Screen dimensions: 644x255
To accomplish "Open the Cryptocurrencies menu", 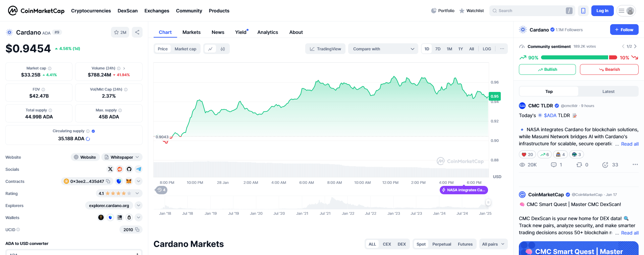I will pos(91,11).
